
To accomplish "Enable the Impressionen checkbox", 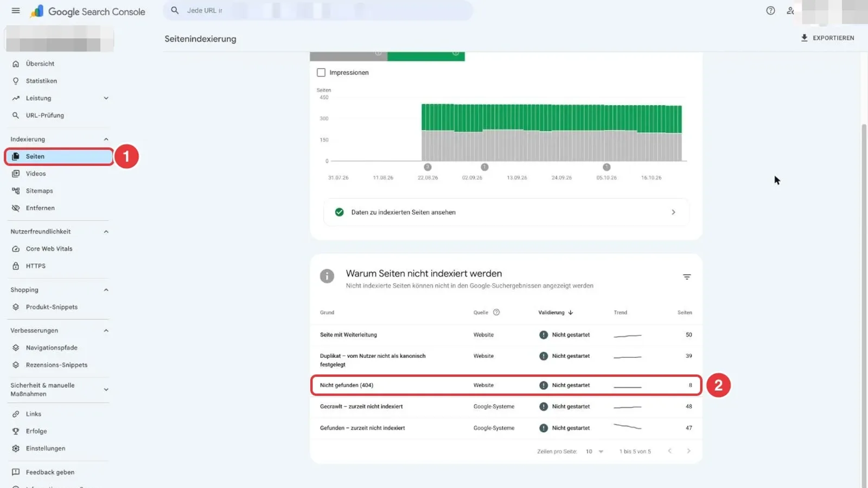I will [x=321, y=73].
